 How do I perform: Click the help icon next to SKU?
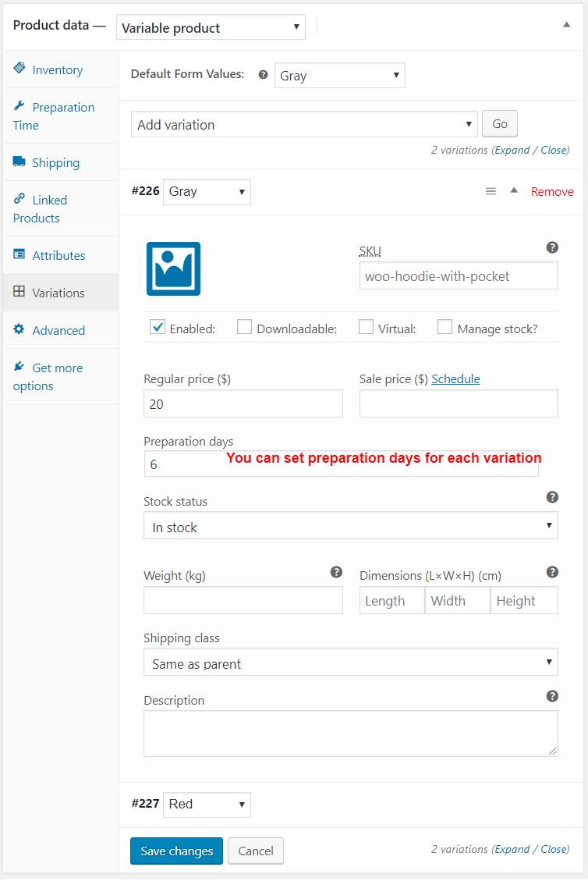coord(552,247)
